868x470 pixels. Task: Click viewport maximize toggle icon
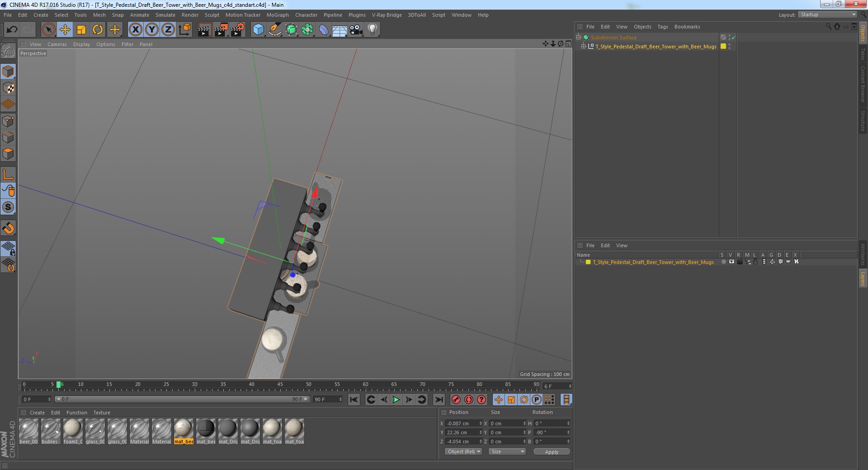click(x=568, y=44)
